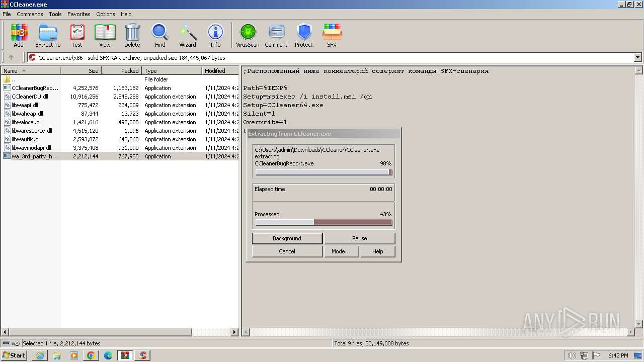This screenshot has height=362, width=644.
Task: Open the View toolbar icon
Action: click(x=105, y=35)
